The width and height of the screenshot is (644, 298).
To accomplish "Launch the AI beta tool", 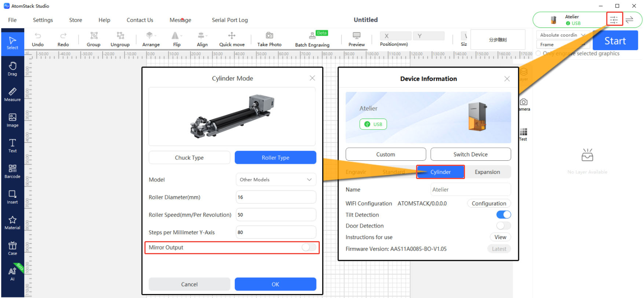I will point(12,274).
